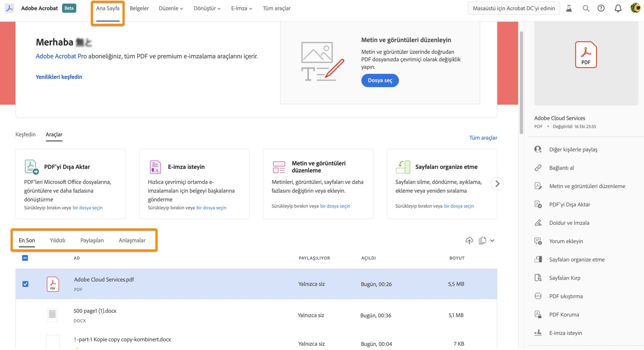The image size is (644, 350).
Task: Select the En Son tab
Action: click(27, 241)
